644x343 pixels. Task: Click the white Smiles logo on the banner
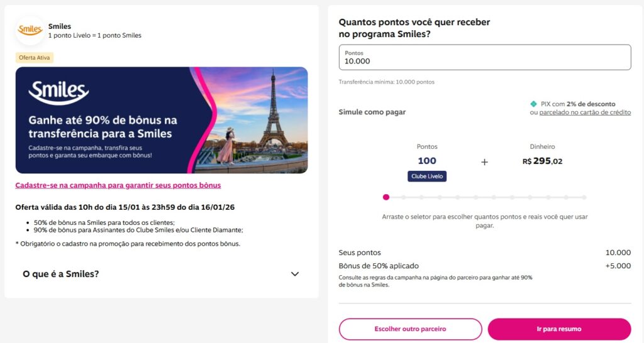[x=58, y=93]
